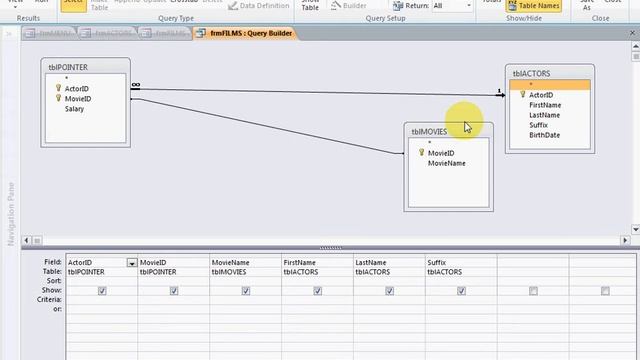
Task: Uncheck Show for the Suffix column
Action: tap(461, 291)
